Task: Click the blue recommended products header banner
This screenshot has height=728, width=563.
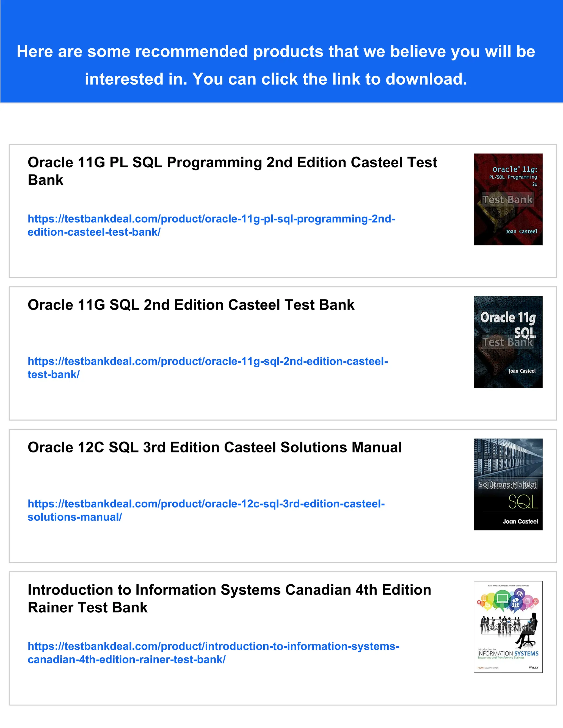Action: (x=281, y=52)
